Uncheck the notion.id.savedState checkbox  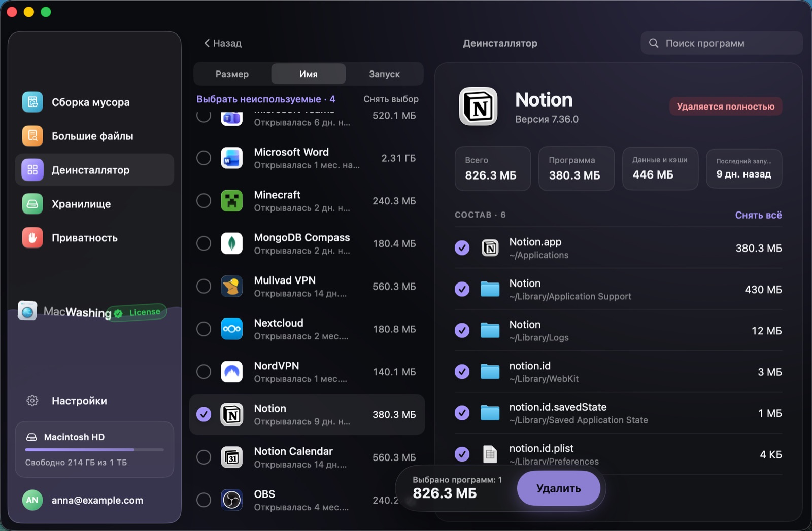click(x=462, y=413)
